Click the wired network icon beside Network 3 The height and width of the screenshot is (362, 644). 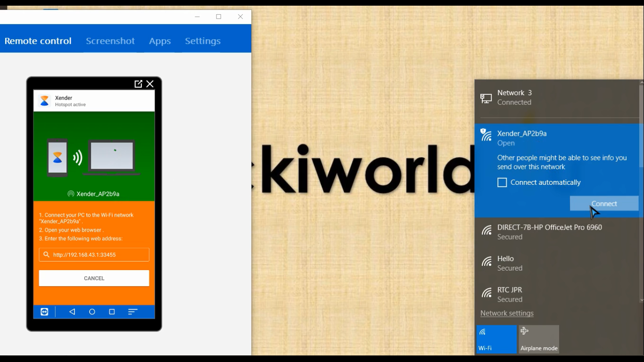(x=486, y=98)
